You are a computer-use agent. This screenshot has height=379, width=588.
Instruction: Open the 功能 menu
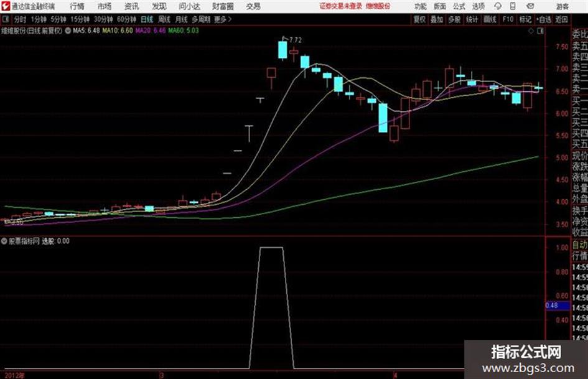point(421,6)
